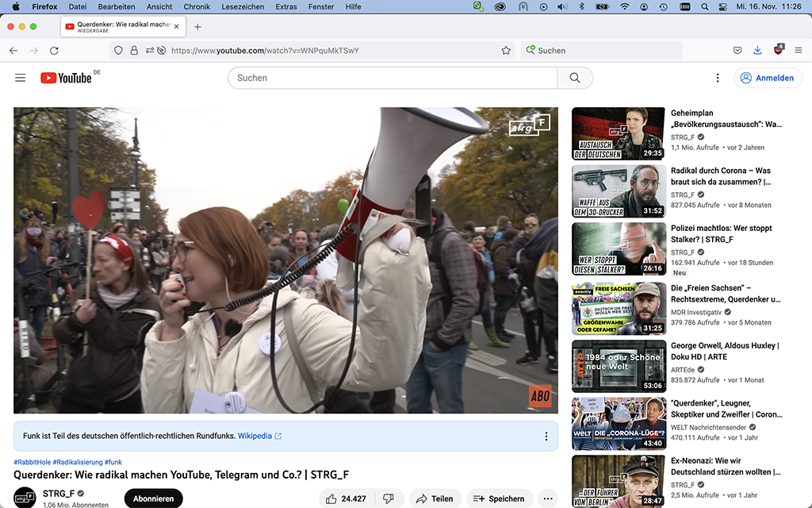Subscribe with the Abonnieren button
The height and width of the screenshot is (508, 812).
coord(154,498)
